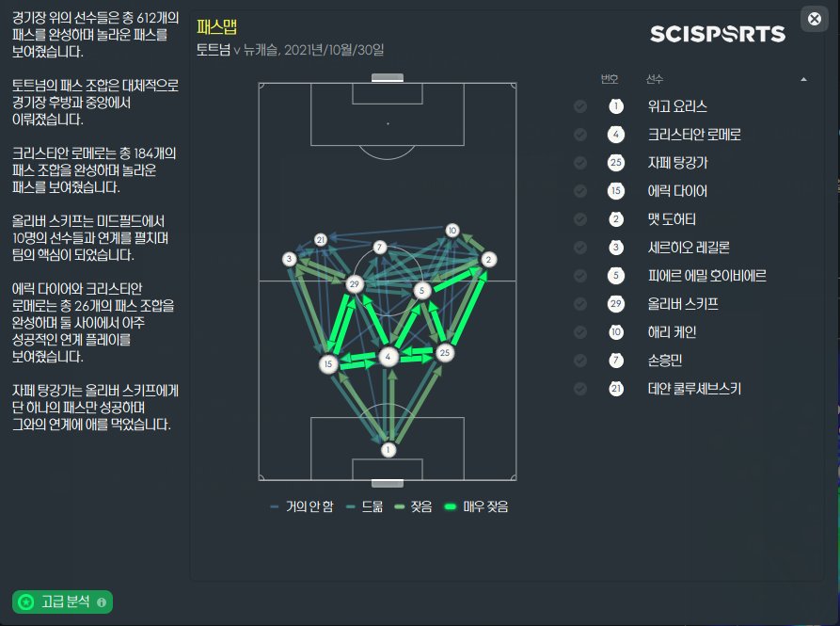Image resolution: width=840 pixels, height=626 pixels.
Task: Click the 매우 잦음 legend swatch
Action: pyautogui.click(x=451, y=506)
